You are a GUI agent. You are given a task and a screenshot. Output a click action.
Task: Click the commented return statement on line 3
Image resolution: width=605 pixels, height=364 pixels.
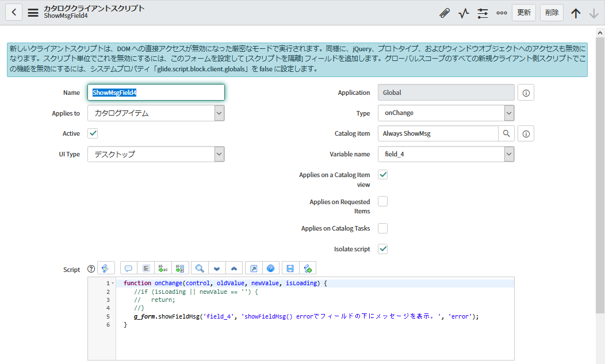click(x=154, y=300)
